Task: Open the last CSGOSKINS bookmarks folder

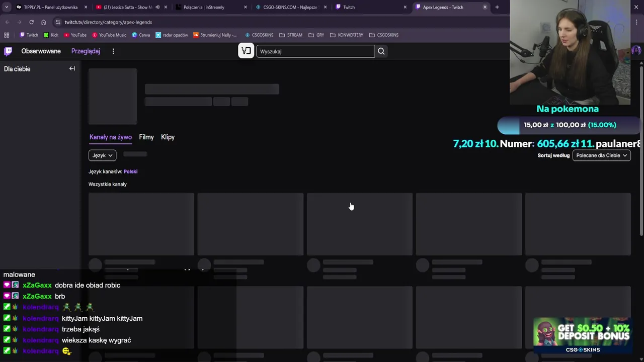Action: (384, 35)
